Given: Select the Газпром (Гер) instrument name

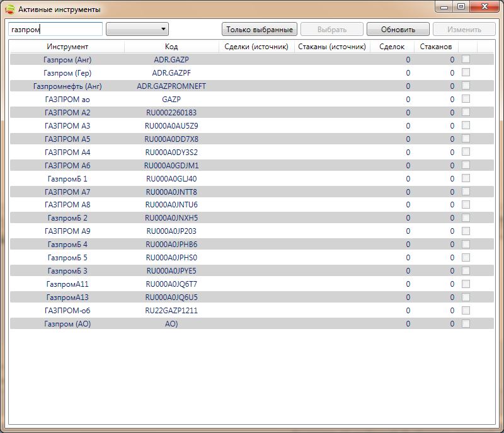Looking at the screenshot, I should coord(67,73).
